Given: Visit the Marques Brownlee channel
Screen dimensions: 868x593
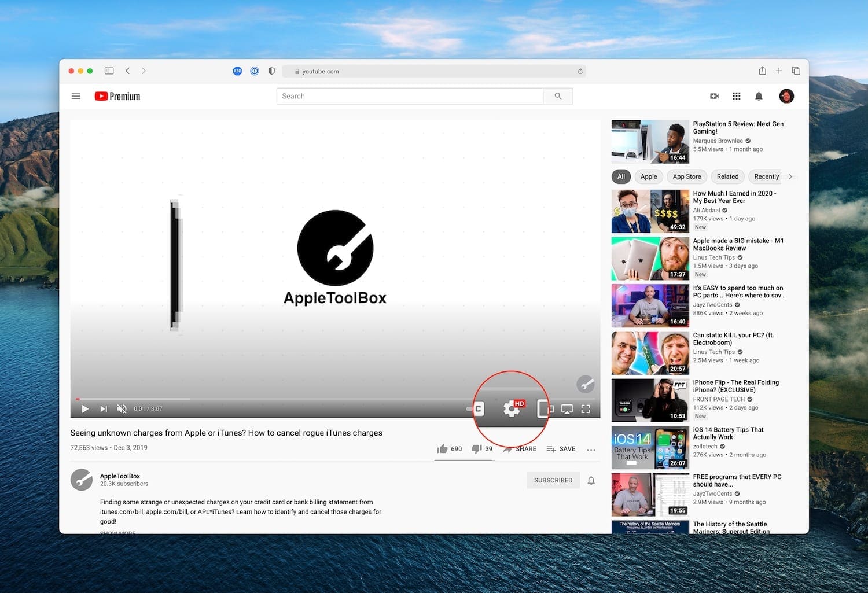Looking at the screenshot, I should [x=718, y=141].
